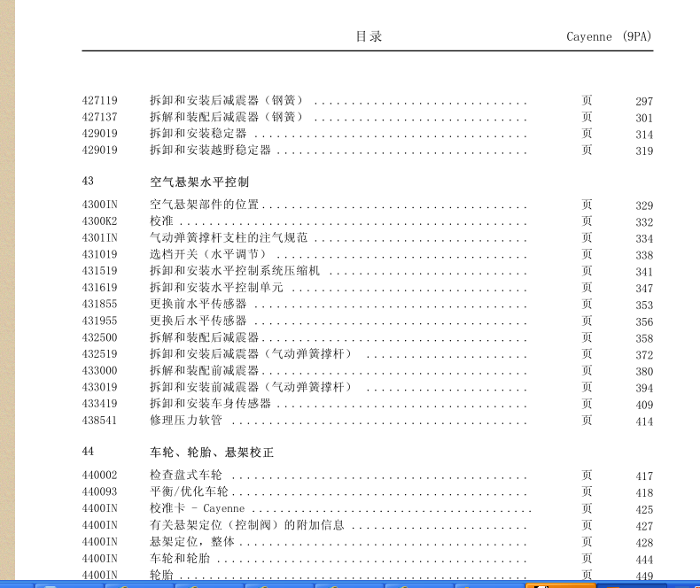Click page number '394'

pyautogui.click(x=644, y=388)
